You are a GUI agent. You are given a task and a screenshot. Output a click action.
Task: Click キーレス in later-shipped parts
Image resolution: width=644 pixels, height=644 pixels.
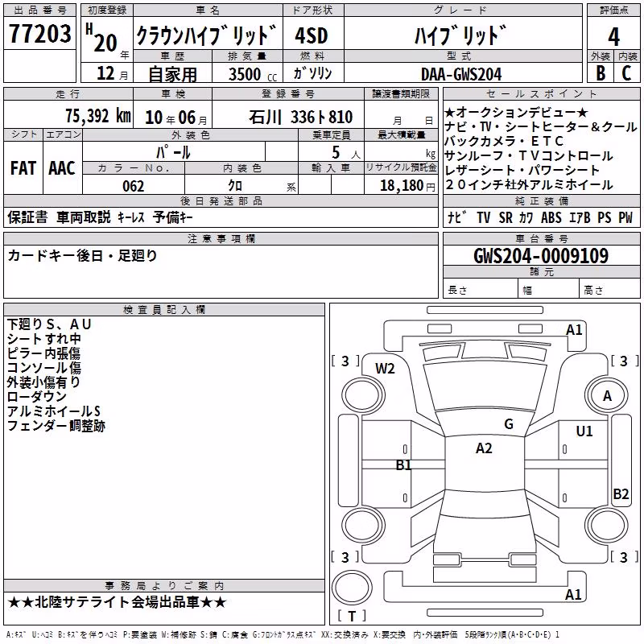click(131, 217)
